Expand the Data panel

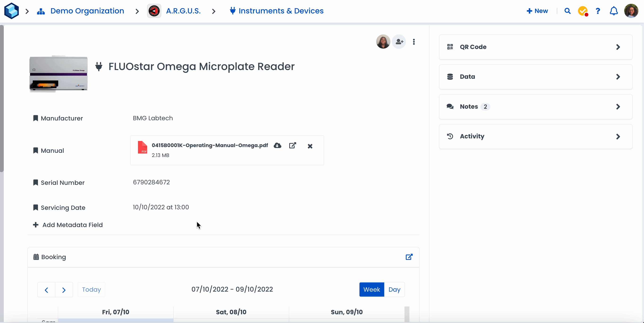(536, 77)
